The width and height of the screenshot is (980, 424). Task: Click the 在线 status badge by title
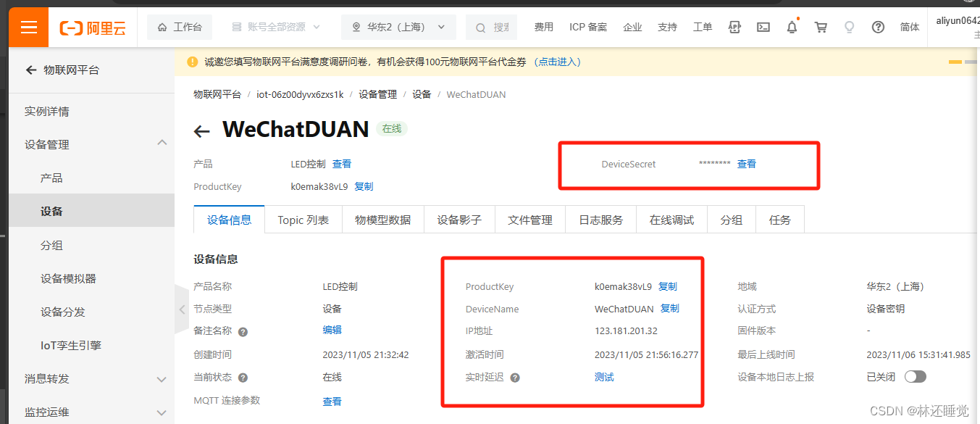point(392,129)
